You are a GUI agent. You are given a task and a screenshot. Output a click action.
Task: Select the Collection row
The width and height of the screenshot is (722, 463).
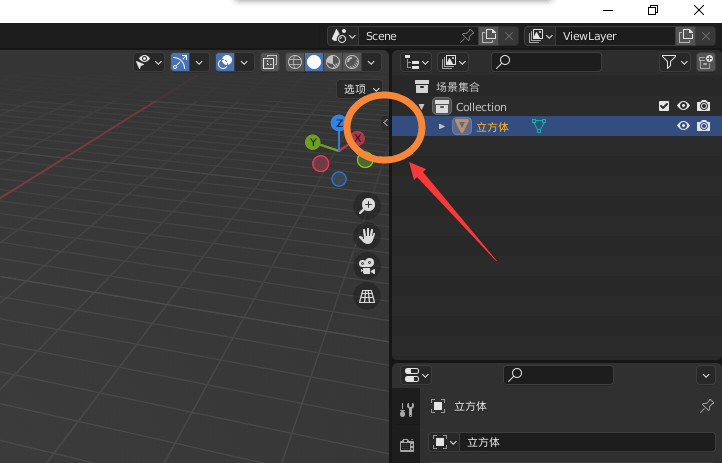[x=557, y=107]
